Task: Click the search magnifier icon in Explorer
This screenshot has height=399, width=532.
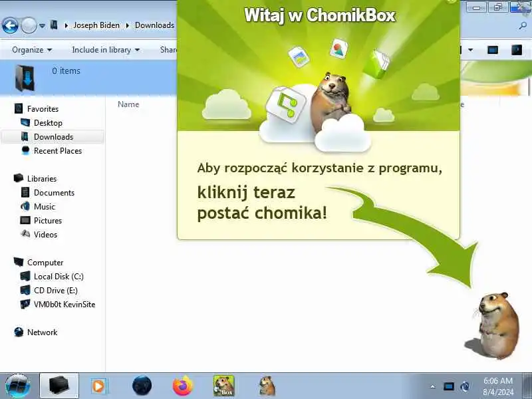Action: (x=523, y=25)
